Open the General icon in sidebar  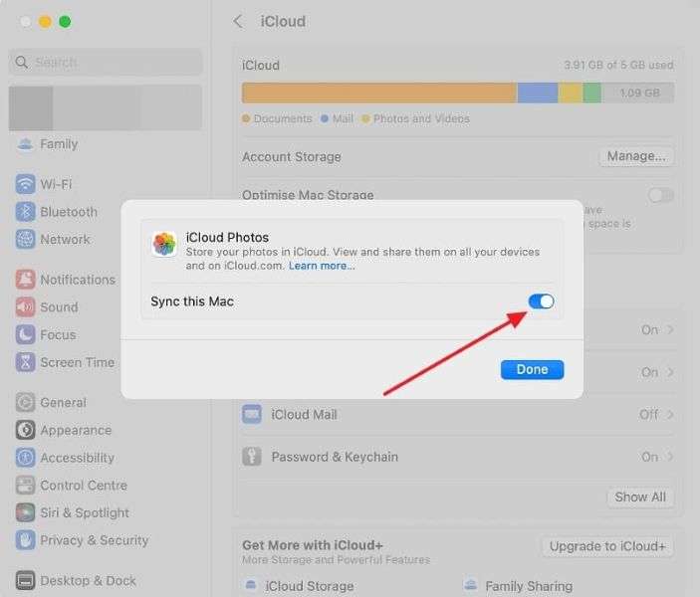tap(26, 402)
